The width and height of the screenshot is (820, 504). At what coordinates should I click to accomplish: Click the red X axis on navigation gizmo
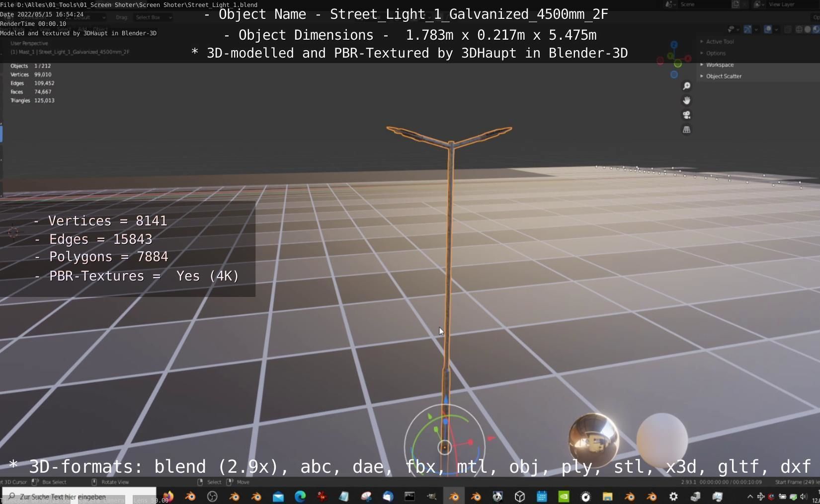click(688, 59)
